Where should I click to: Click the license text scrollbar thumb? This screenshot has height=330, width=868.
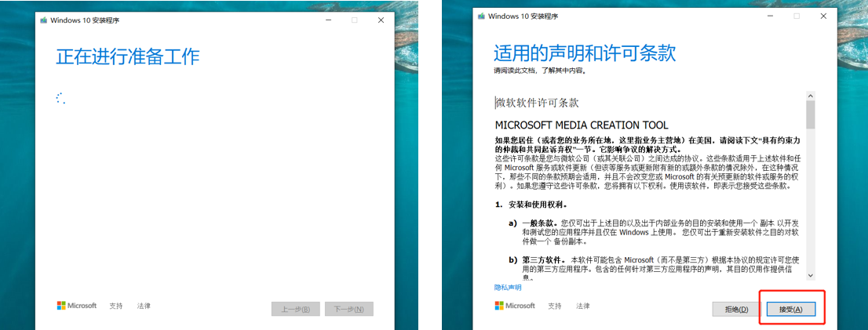(x=811, y=114)
